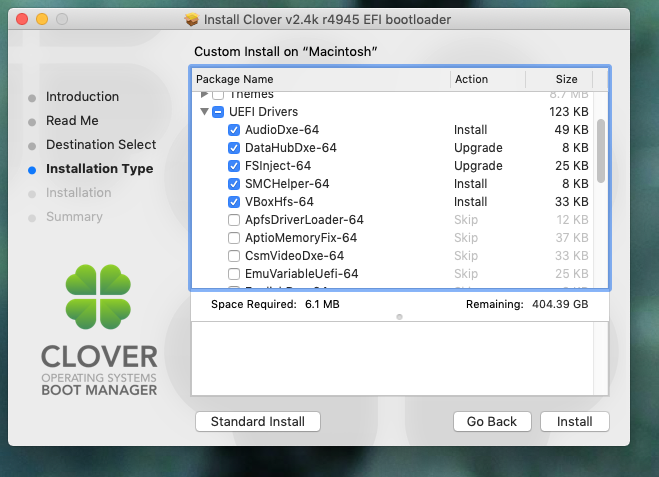Select the FSInject-64 package name

click(x=278, y=166)
